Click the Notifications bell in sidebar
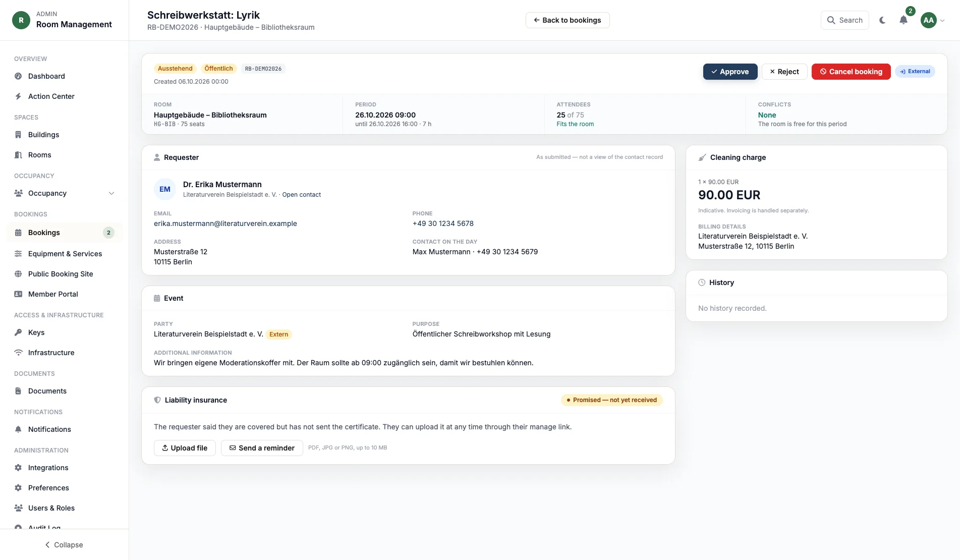 point(18,429)
